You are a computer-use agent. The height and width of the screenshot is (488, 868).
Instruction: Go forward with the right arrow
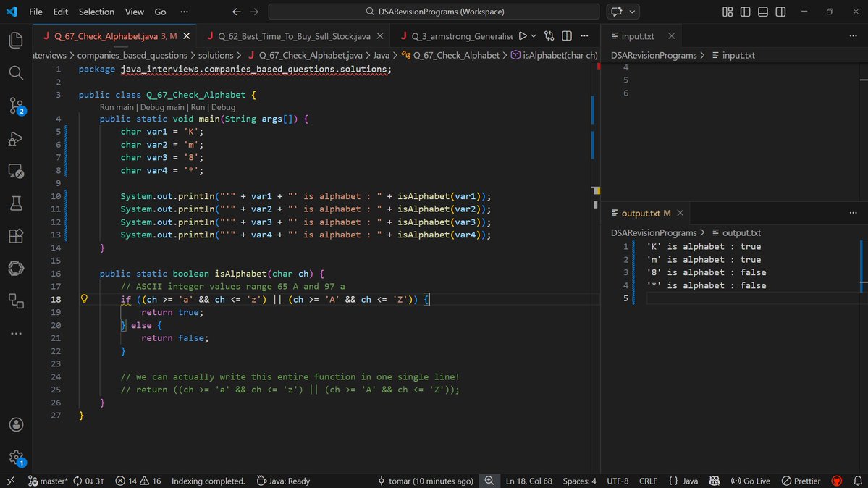(254, 12)
